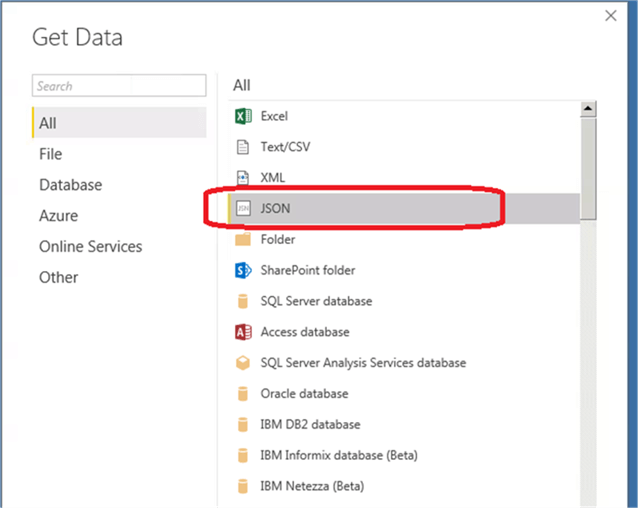Viewport: 638px width, 508px height.
Task: Choose IBM Informix database (Beta) label
Action: click(339, 456)
